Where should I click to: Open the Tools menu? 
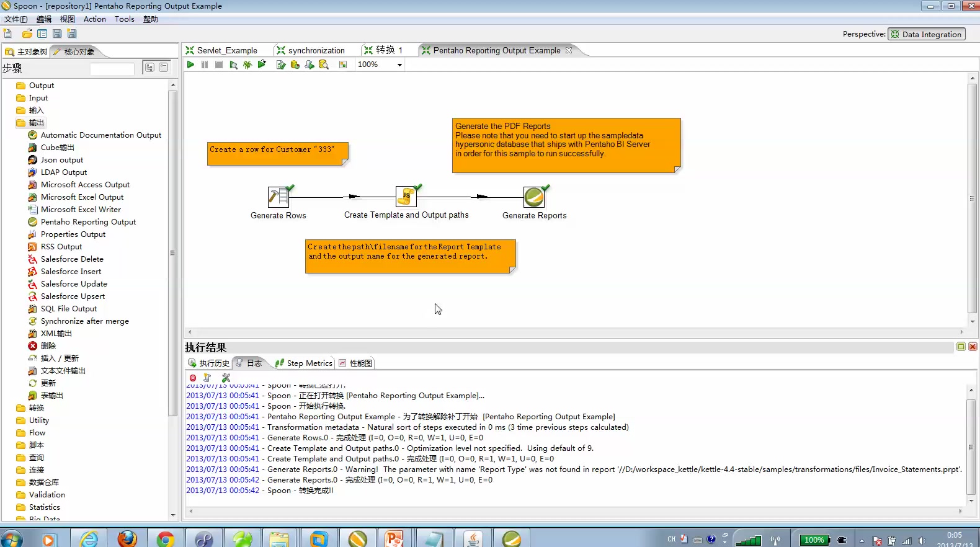[124, 19]
